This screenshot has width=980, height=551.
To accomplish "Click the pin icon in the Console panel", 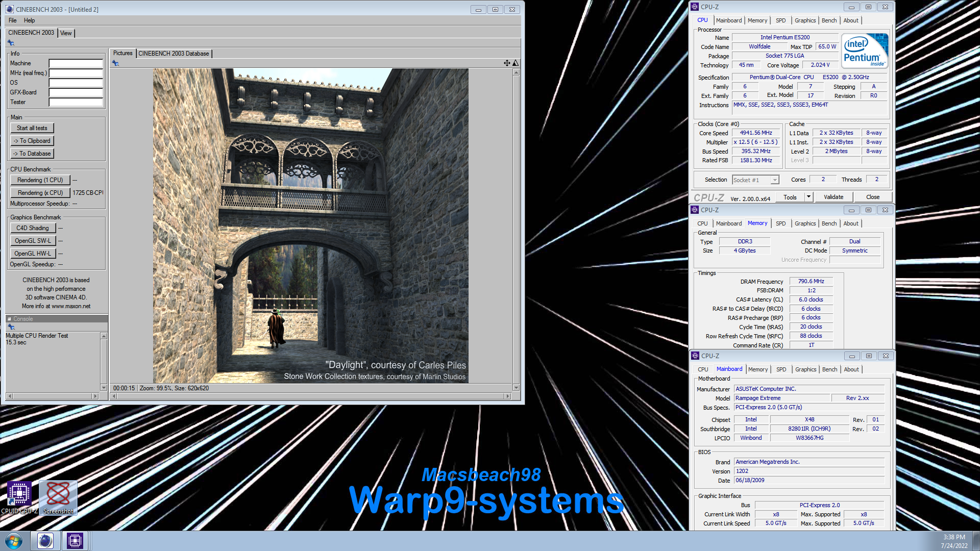I will click(11, 327).
